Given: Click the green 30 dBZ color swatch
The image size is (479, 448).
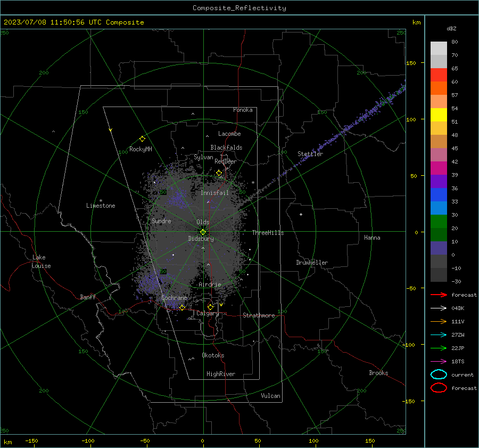Looking at the screenshot, I should [x=439, y=222].
